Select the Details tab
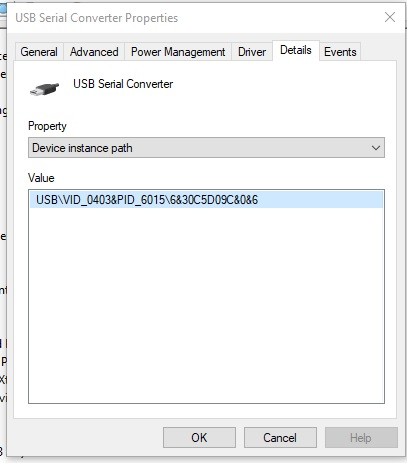The width and height of the screenshot is (412, 467). point(296,50)
